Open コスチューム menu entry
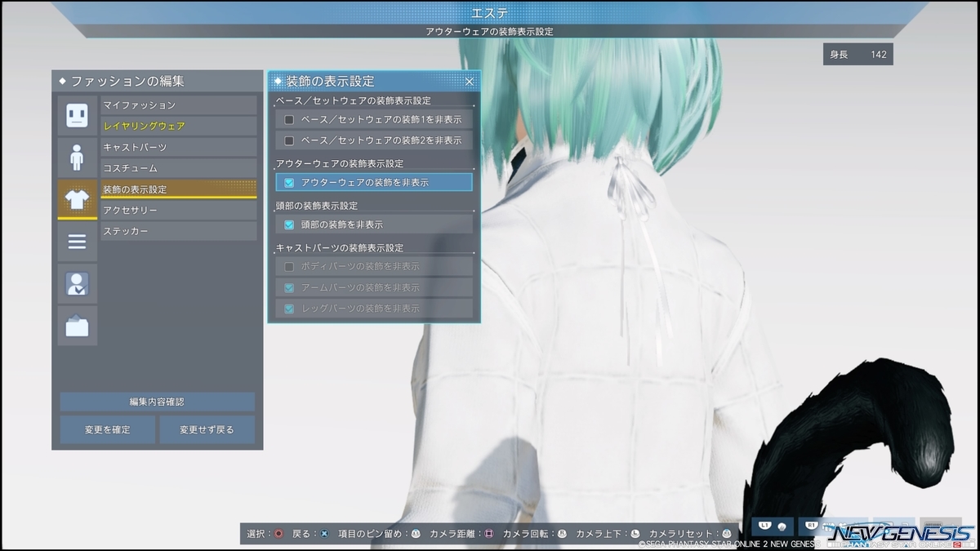 pos(179,168)
